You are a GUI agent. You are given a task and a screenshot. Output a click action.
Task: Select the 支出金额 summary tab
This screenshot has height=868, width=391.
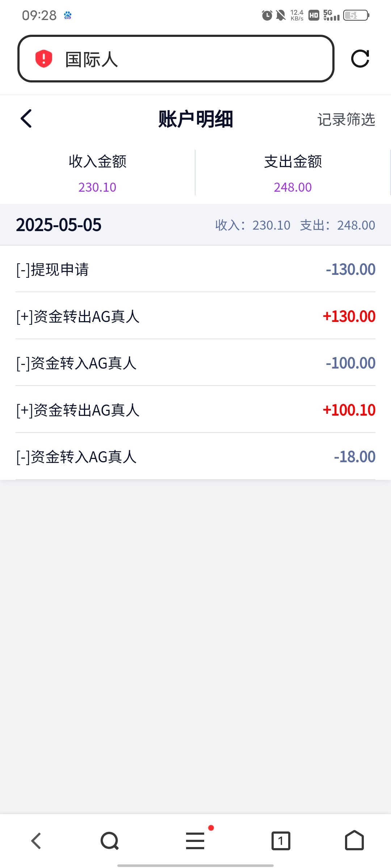293,173
